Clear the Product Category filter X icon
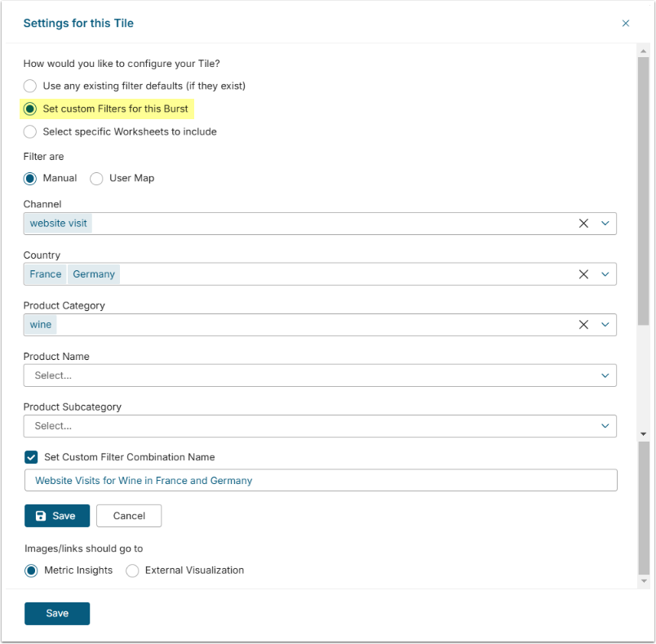The height and width of the screenshot is (644, 656). coord(583,325)
